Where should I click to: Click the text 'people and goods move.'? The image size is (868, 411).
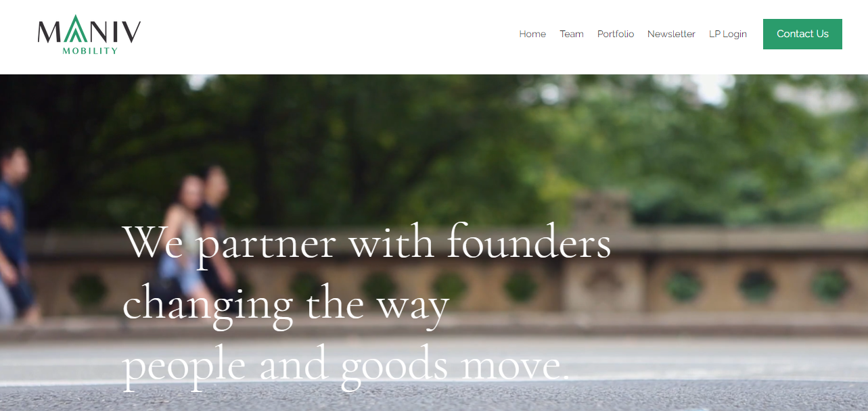(x=346, y=367)
